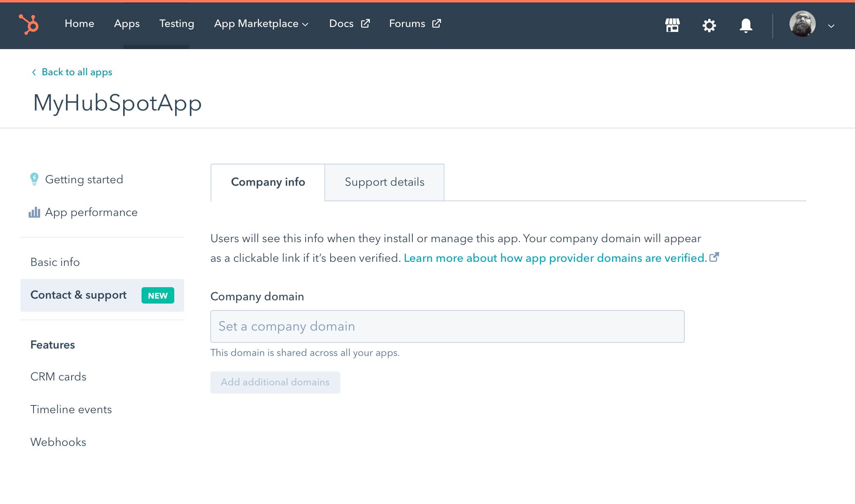
Task: Open the domain verification learn more link
Action: [555, 258]
